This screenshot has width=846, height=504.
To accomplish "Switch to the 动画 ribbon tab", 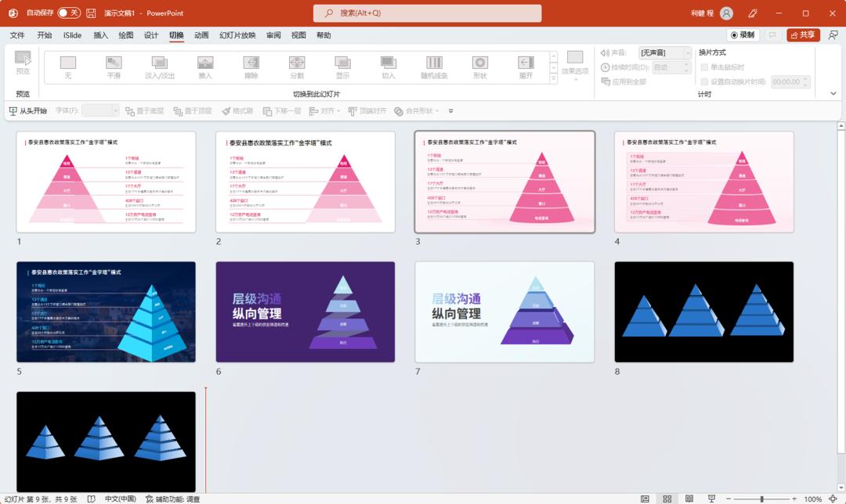I will pos(201,35).
